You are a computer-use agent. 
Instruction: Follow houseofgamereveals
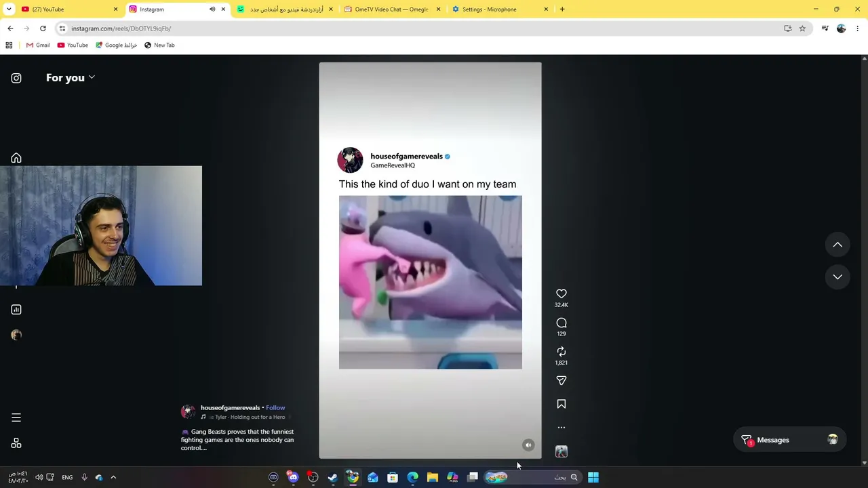click(x=275, y=408)
